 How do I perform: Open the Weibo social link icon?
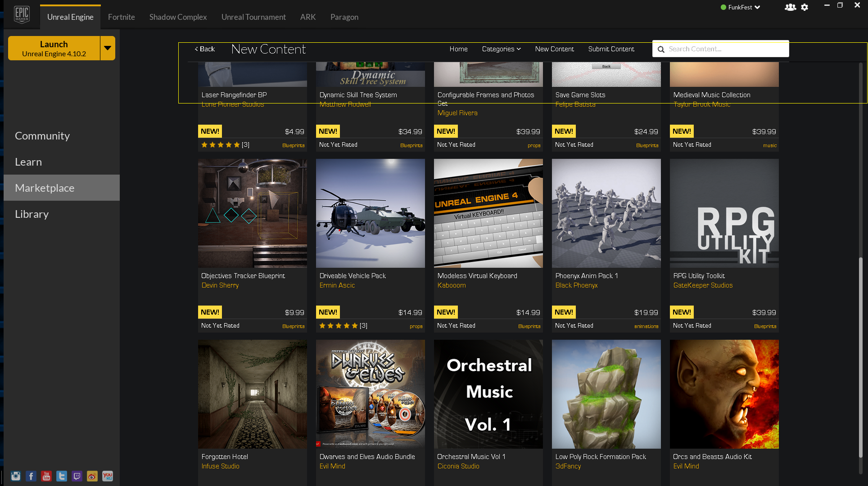(92, 476)
